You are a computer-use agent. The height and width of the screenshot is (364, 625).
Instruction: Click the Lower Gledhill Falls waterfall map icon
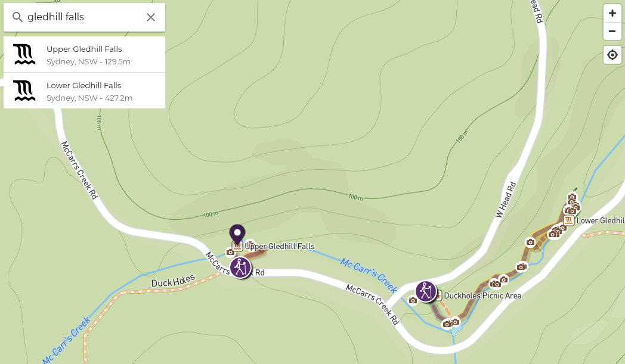coord(569,220)
